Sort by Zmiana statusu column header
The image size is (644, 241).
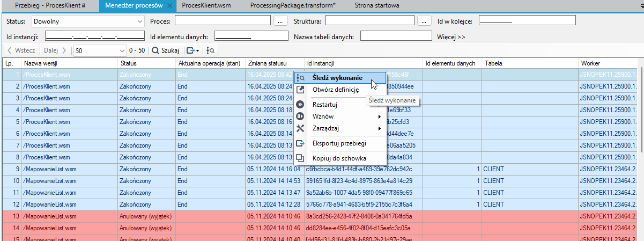click(x=275, y=63)
